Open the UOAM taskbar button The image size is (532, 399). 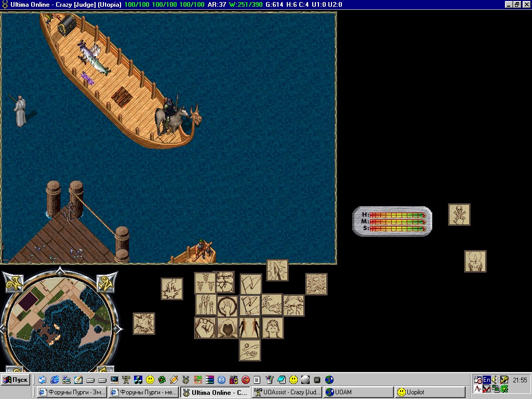pyautogui.click(x=358, y=392)
